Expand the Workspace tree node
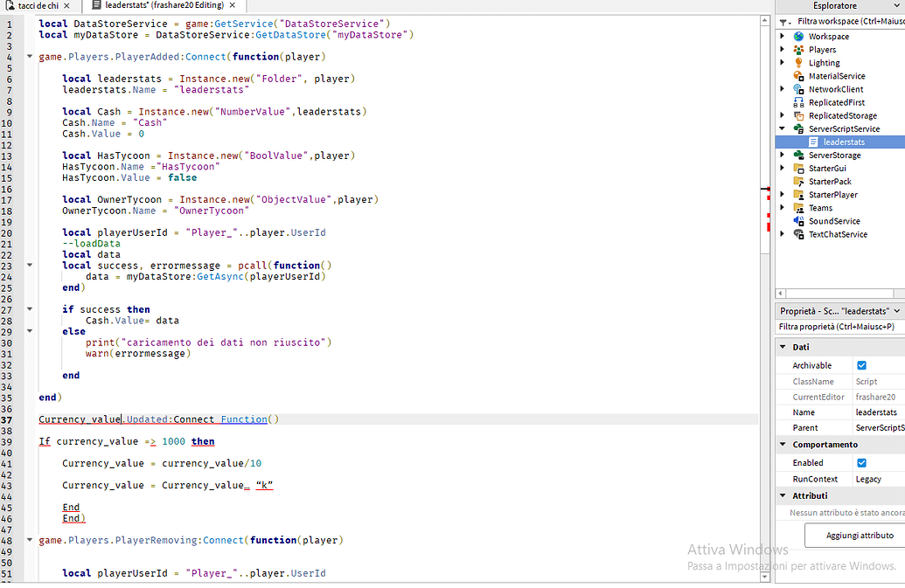 pyautogui.click(x=783, y=36)
